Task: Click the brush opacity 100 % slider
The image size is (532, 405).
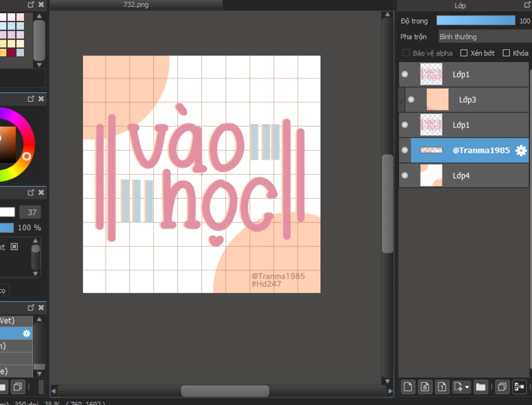Action: click(x=7, y=227)
